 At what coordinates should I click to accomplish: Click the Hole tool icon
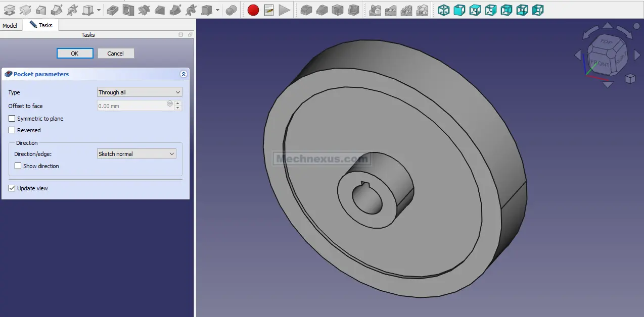[x=128, y=10]
